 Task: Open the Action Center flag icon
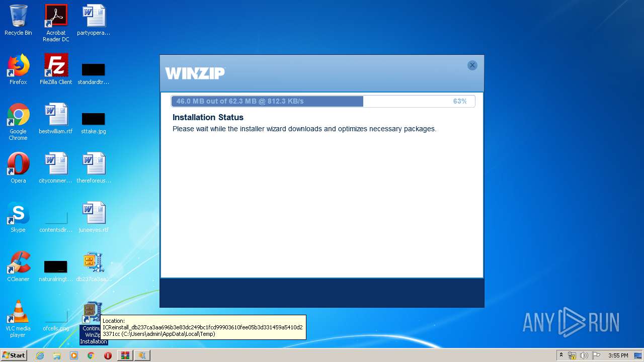[596, 355]
